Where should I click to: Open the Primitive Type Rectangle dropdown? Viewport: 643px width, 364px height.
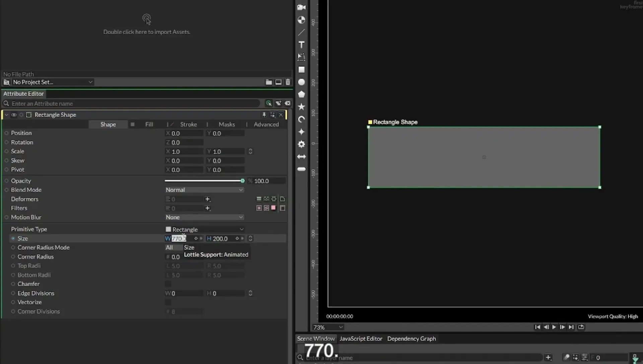tap(205, 229)
